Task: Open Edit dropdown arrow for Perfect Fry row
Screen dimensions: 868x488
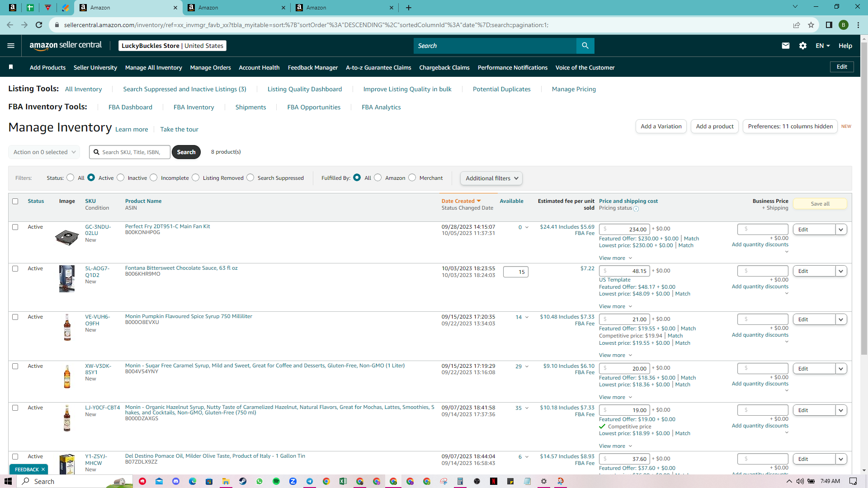Action: (x=841, y=230)
